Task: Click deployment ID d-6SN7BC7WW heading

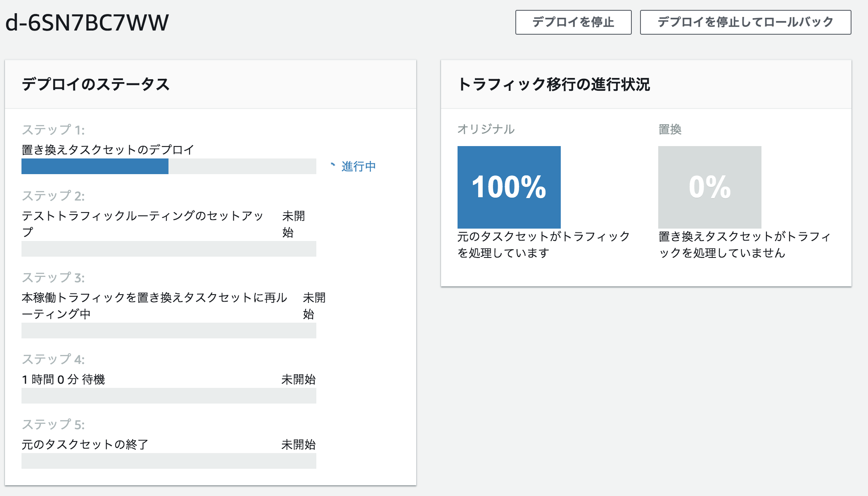Action: coord(87,23)
